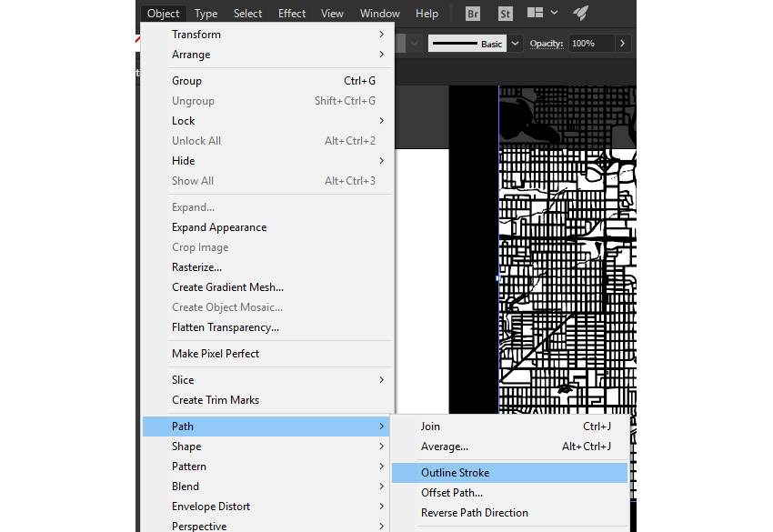Image resolution: width=773 pixels, height=532 pixels.
Task: Open the Opacity slider flyout arrow
Action: point(622,44)
